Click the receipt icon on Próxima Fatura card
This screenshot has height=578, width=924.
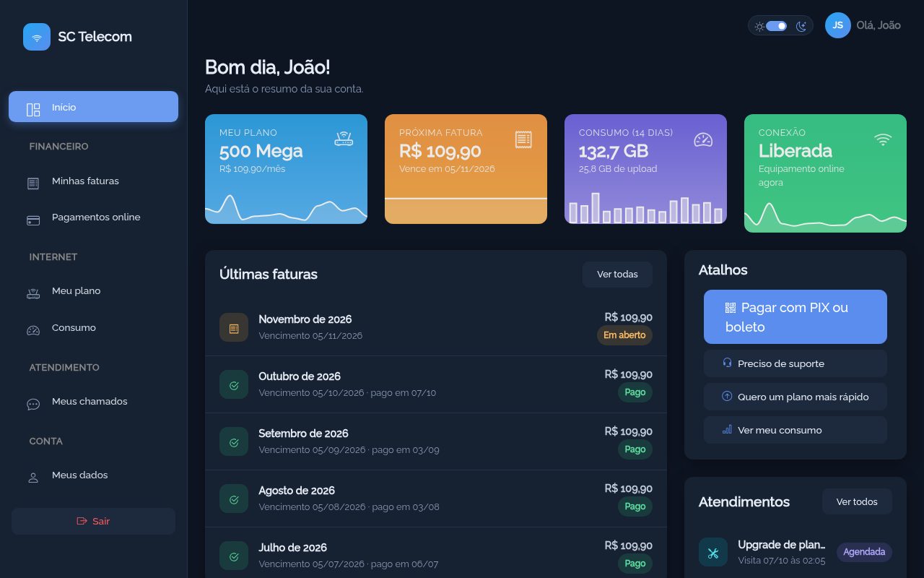click(523, 139)
